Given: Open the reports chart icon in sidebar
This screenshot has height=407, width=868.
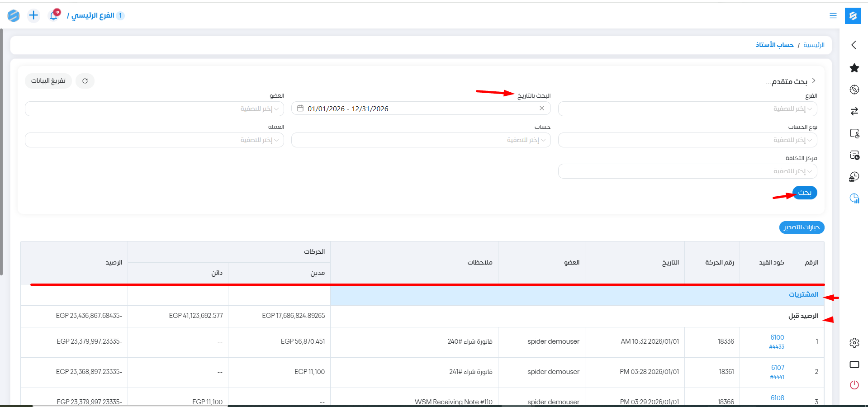Looking at the screenshot, I should (854, 198).
